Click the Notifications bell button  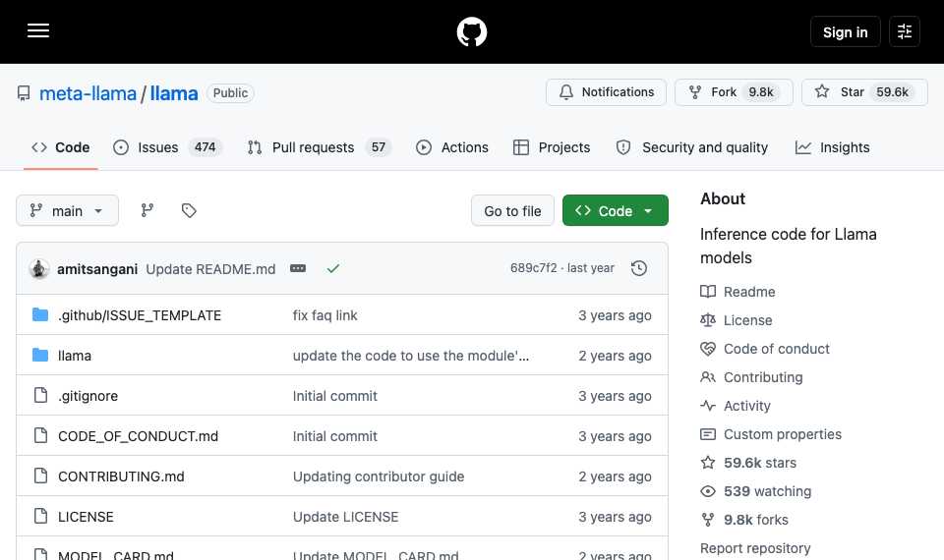(606, 92)
